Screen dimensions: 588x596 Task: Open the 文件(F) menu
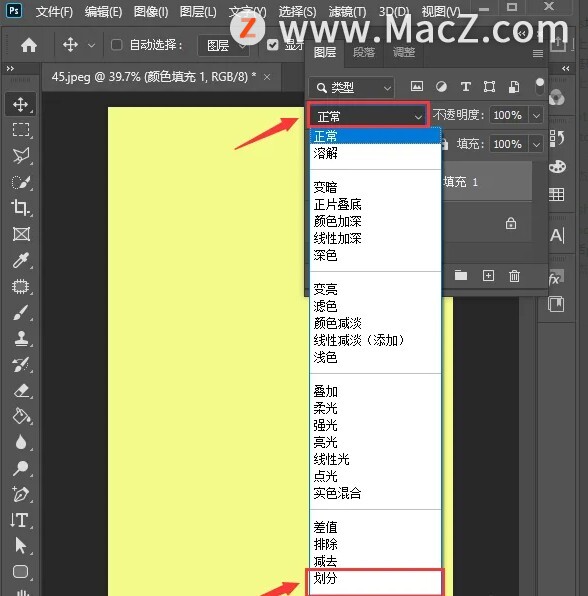[54, 12]
